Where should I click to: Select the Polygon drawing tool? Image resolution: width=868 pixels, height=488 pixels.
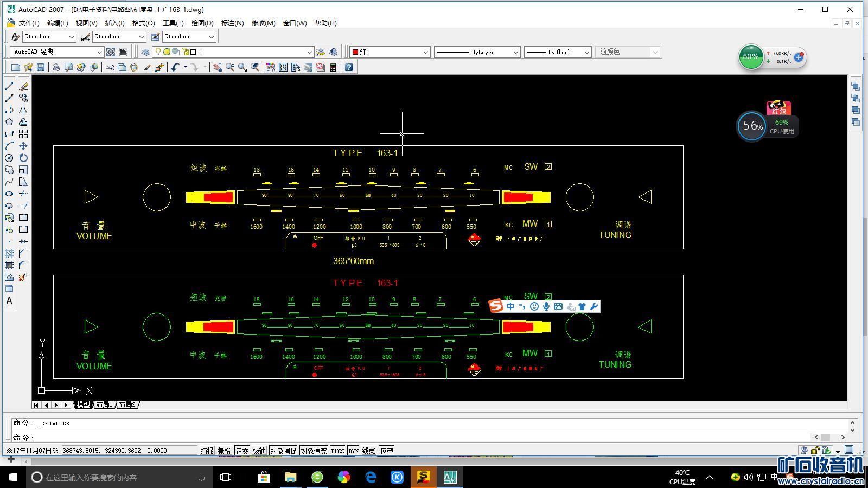[9, 122]
